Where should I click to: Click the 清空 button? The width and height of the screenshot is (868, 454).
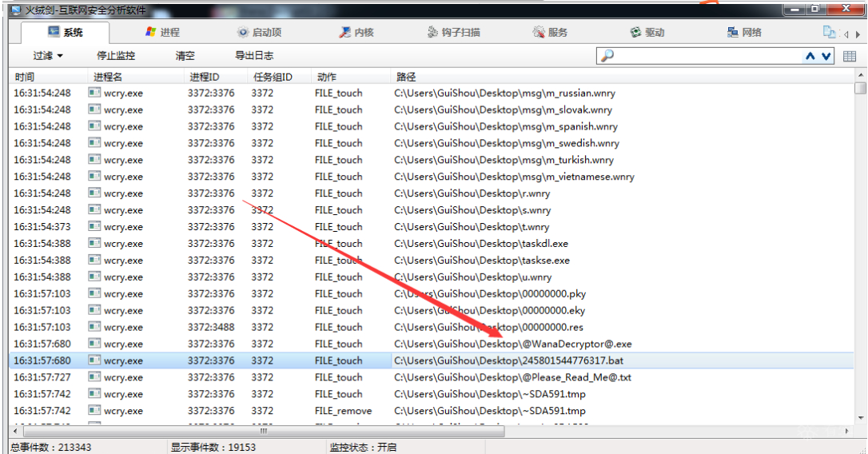[185, 55]
